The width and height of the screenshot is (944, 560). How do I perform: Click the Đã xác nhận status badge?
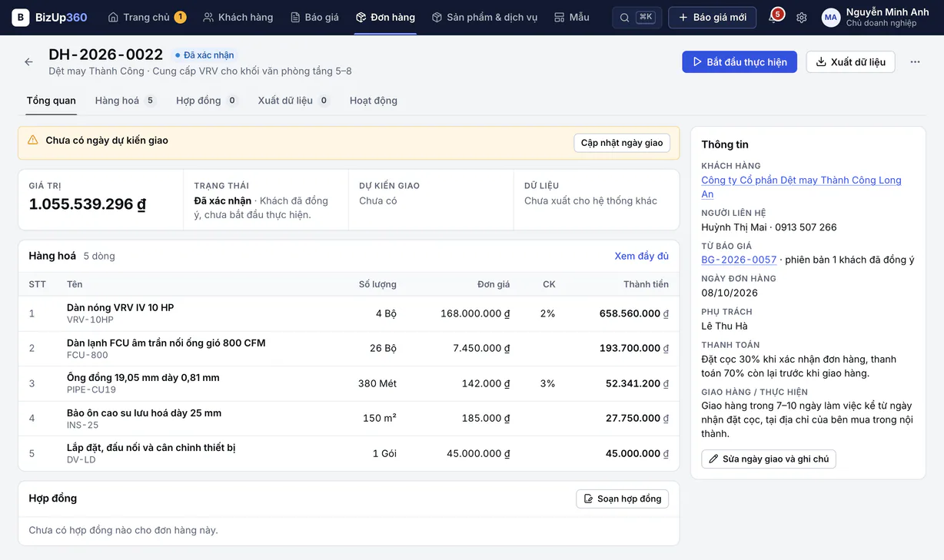coord(204,55)
